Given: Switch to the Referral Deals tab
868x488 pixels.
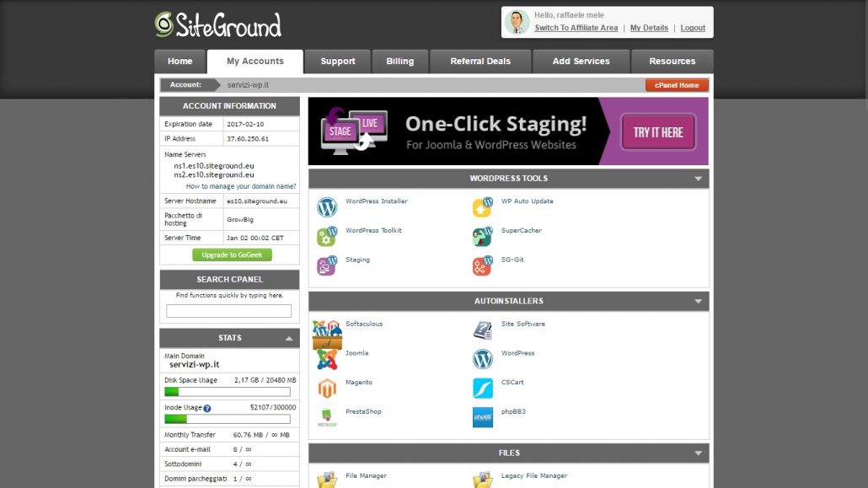Looking at the screenshot, I should coord(480,62).
